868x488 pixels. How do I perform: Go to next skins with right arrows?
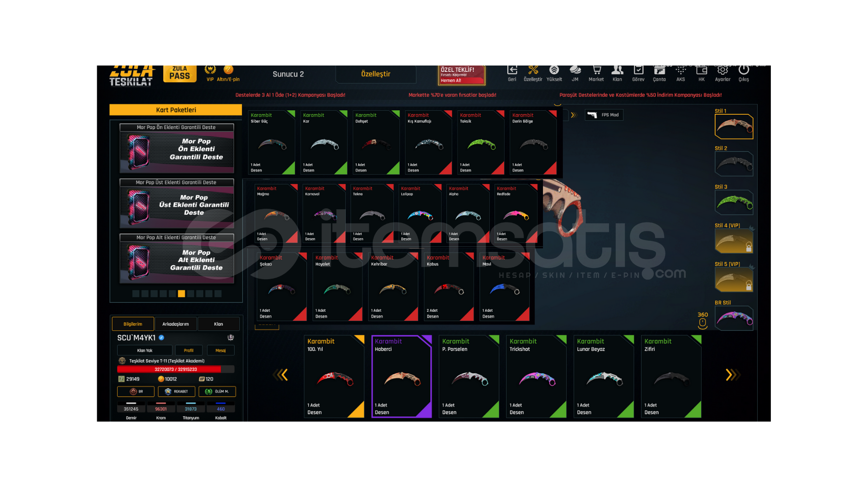(732, 375)
